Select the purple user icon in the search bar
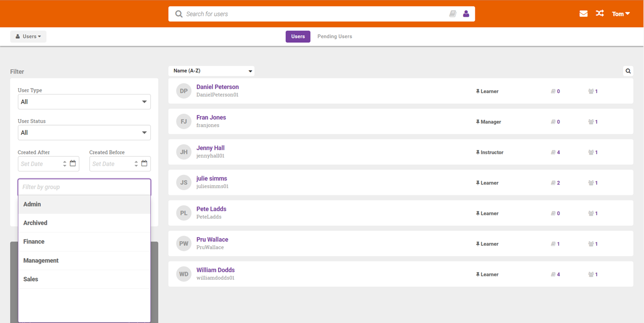 [x=466, y=14]
